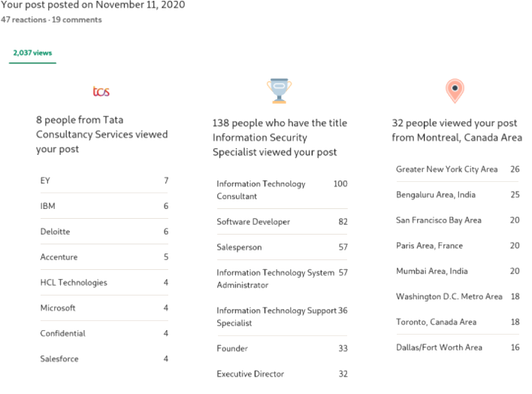Screen dimensions: 532x394
Task: Select the Software Developer title row
Action: click(x=282, y=222)
